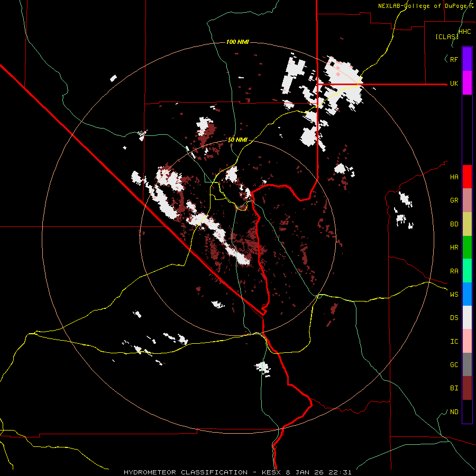The image size is (476, 476).
Task: Click the RA legend label
Action: click(454, 271)
